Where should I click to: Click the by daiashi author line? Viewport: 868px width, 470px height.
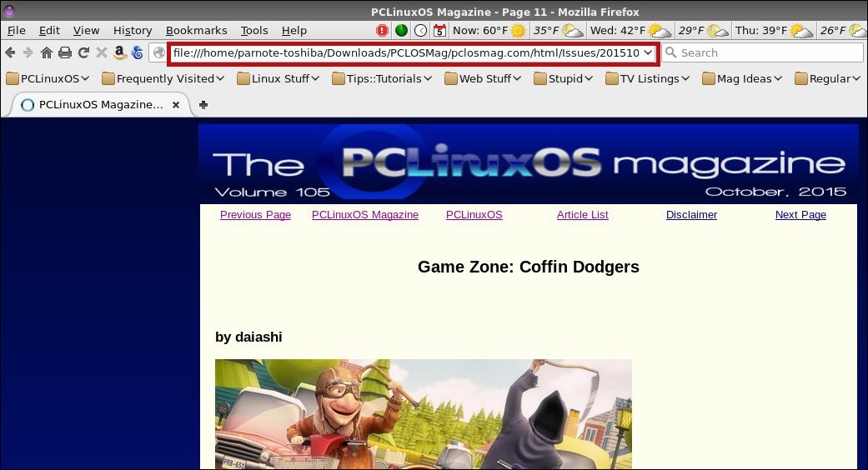[x=248, y=337]
